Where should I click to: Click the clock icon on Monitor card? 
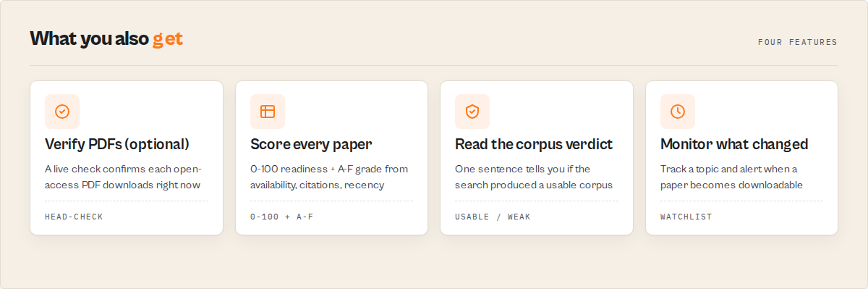point(678,112)
